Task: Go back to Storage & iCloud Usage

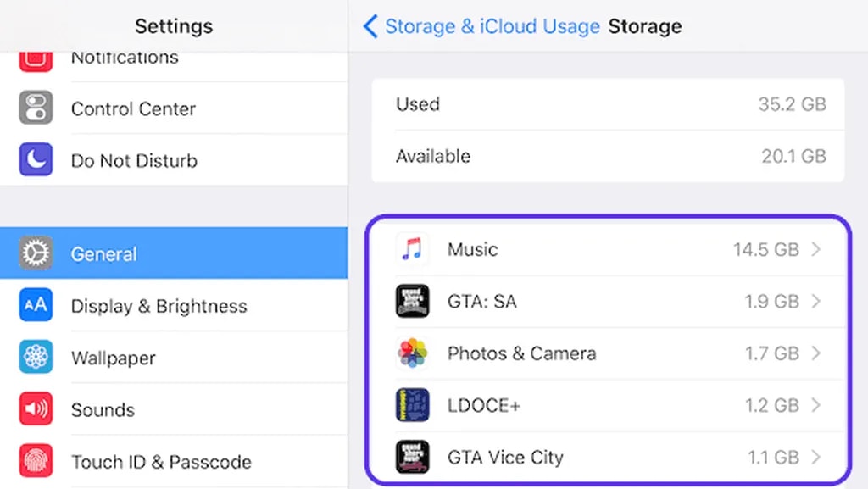Action: click(492, 26)
